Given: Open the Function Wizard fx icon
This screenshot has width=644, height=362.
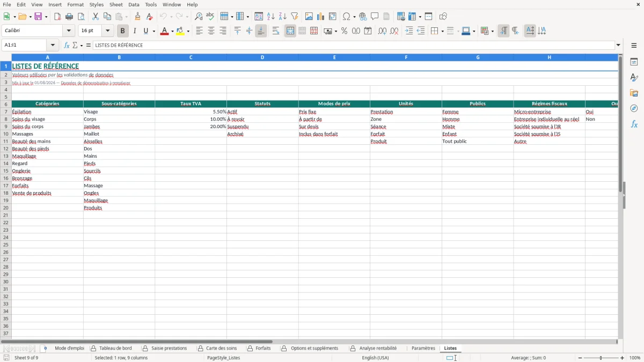Looking at the screenshot, I should [67, 46].
